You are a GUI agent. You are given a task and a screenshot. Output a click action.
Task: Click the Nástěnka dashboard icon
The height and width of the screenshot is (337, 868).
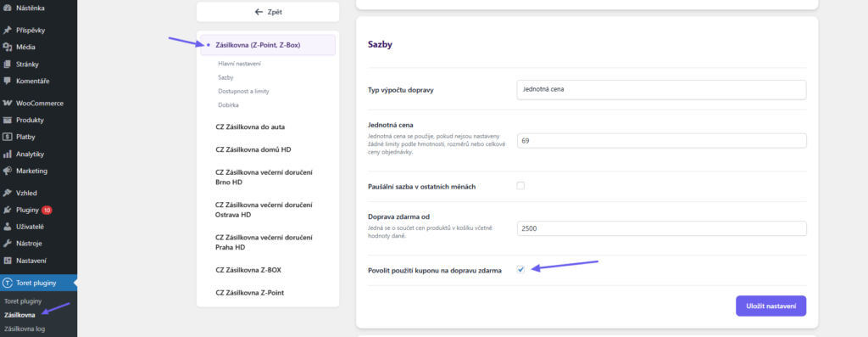pos(8,8)
